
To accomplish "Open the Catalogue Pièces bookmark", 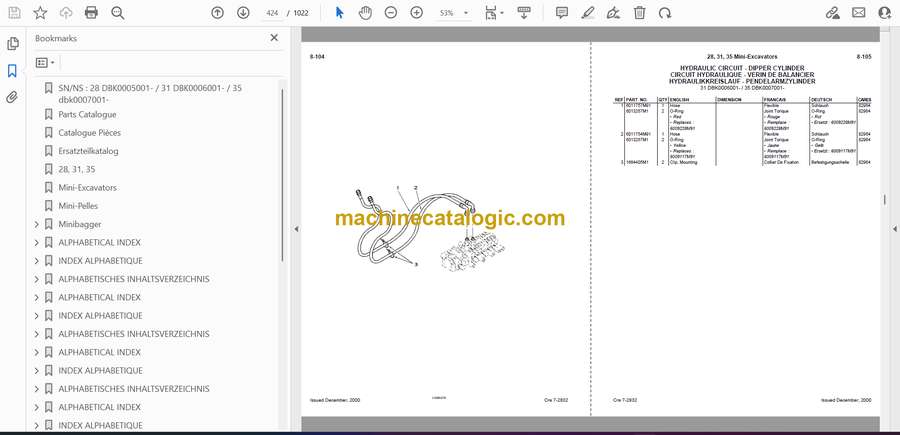I will click(x=90, y=133).
